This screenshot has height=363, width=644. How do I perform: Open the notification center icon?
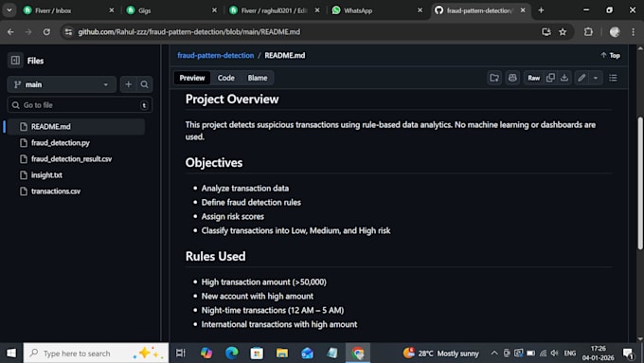628,353
